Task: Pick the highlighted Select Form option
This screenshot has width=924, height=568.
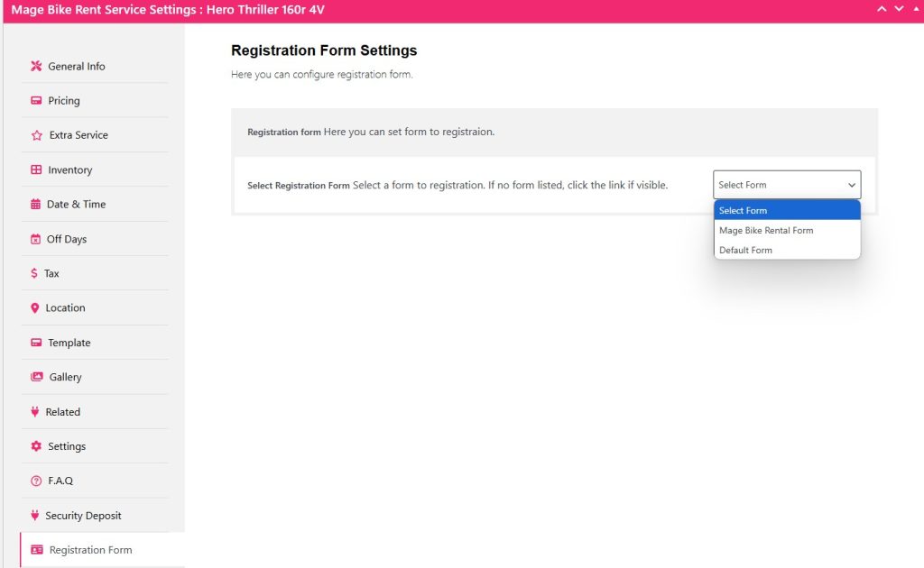Action: 743,211
